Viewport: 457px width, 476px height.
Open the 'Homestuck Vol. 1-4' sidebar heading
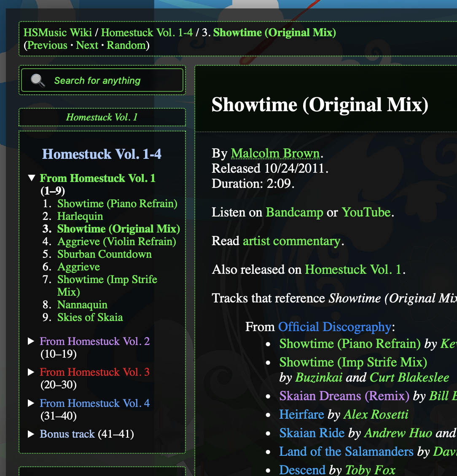coord(102,154)
